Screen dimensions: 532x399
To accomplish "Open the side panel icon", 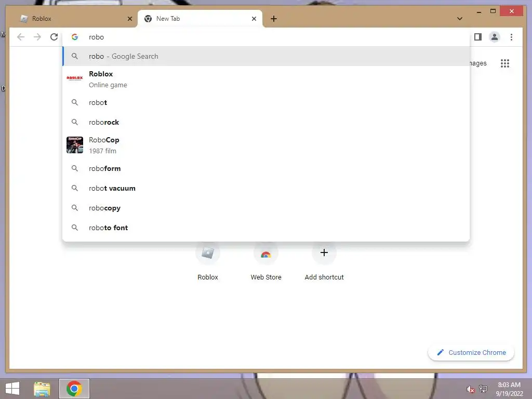I will tap(478, 37).
